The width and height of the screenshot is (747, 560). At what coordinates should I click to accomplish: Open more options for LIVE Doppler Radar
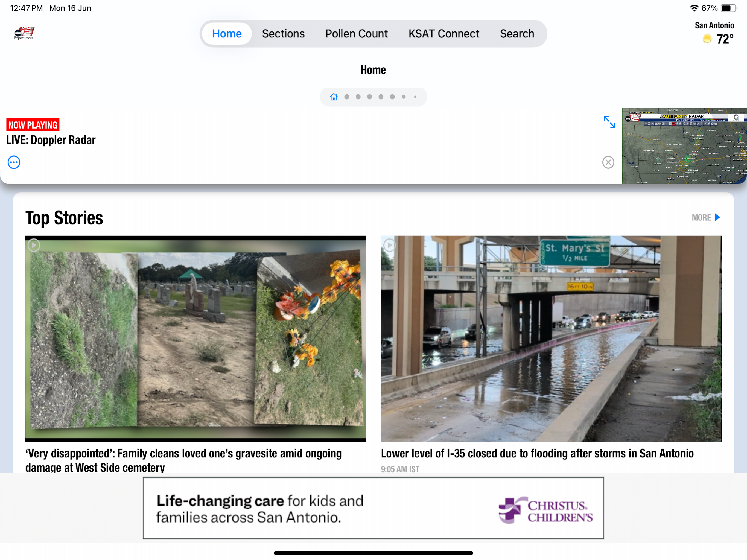[x=14, y=162]
